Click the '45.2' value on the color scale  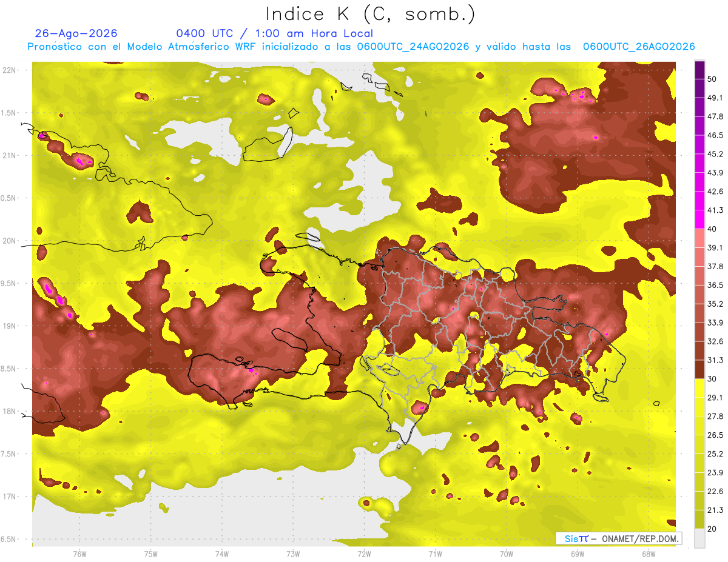(715, 154)
